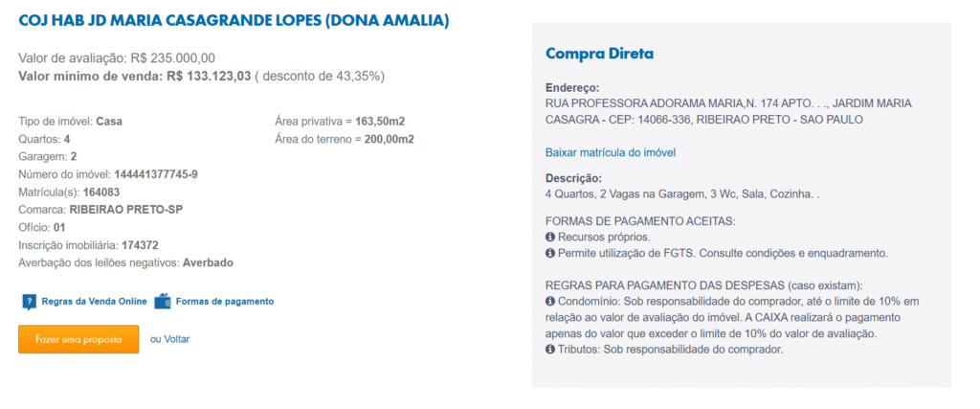This screenshot has width=980, height=409.
Task: Download via Baixar matrícula do imóvel
Action: (611, 152)
